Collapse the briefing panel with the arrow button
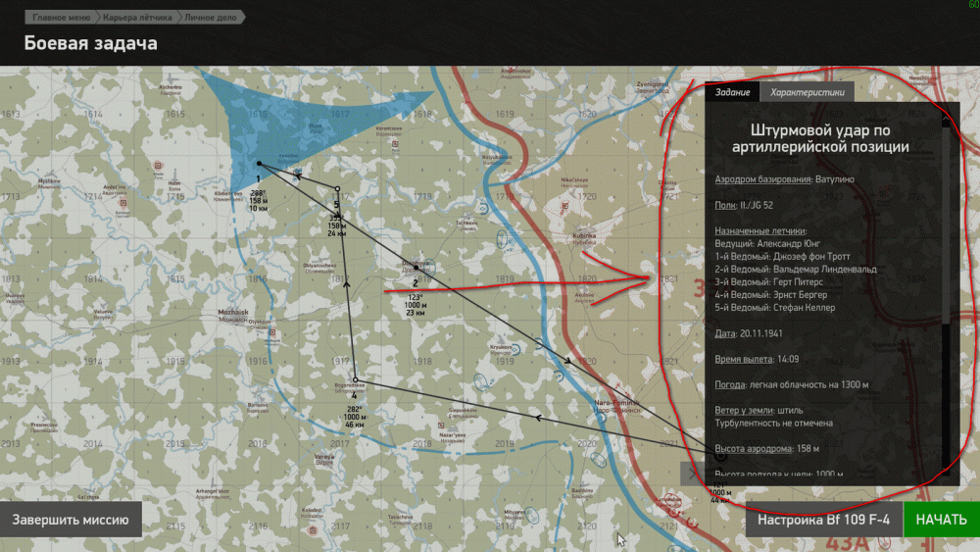This screenshot has height=552, width=980. [693, 474]
